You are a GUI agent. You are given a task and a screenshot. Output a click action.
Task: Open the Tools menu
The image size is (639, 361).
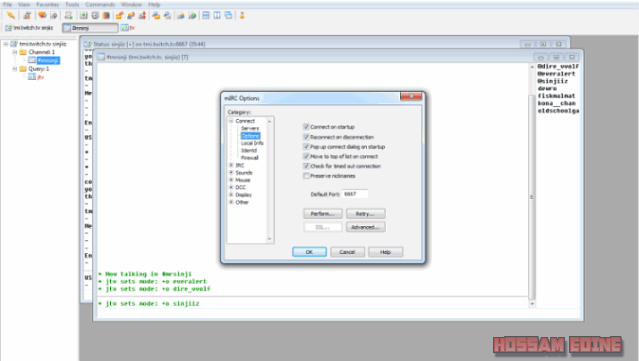(72, 4)
